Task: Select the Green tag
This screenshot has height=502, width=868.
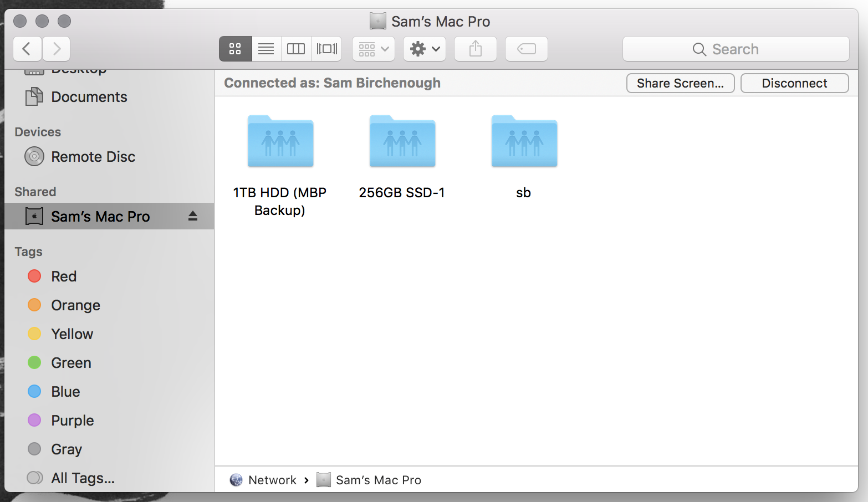Action: 109,362
